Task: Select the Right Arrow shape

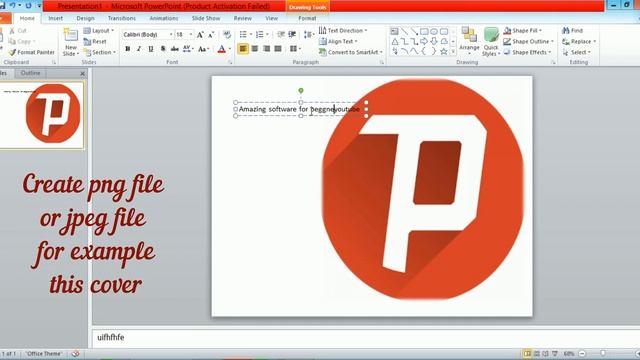Action: [424, 41]
